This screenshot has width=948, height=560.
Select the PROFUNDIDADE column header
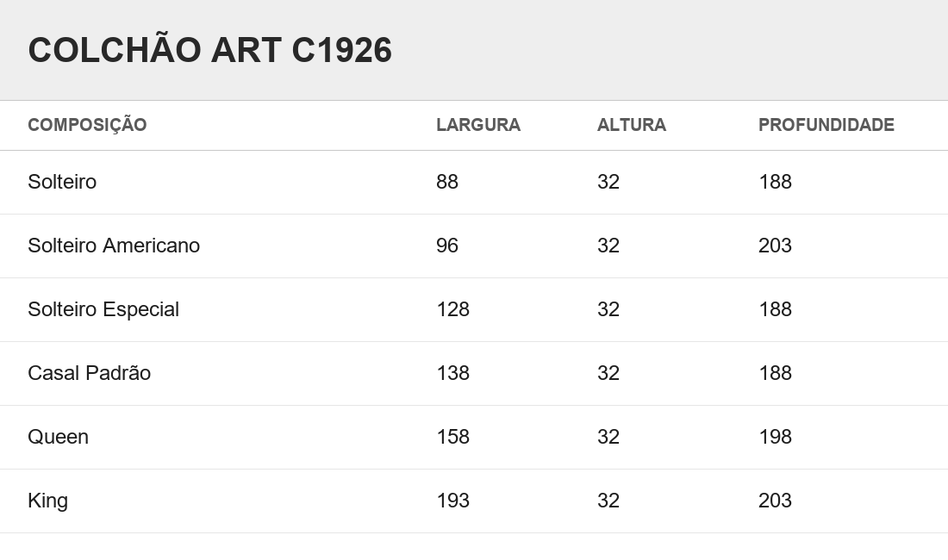pos(826,125)
